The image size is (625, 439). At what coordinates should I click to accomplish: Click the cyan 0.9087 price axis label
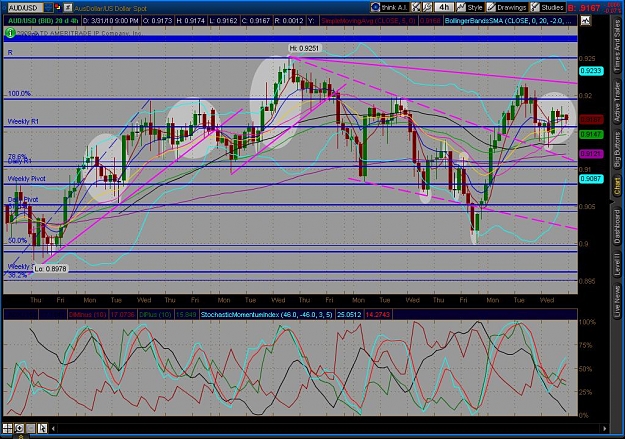click(591, 179)
